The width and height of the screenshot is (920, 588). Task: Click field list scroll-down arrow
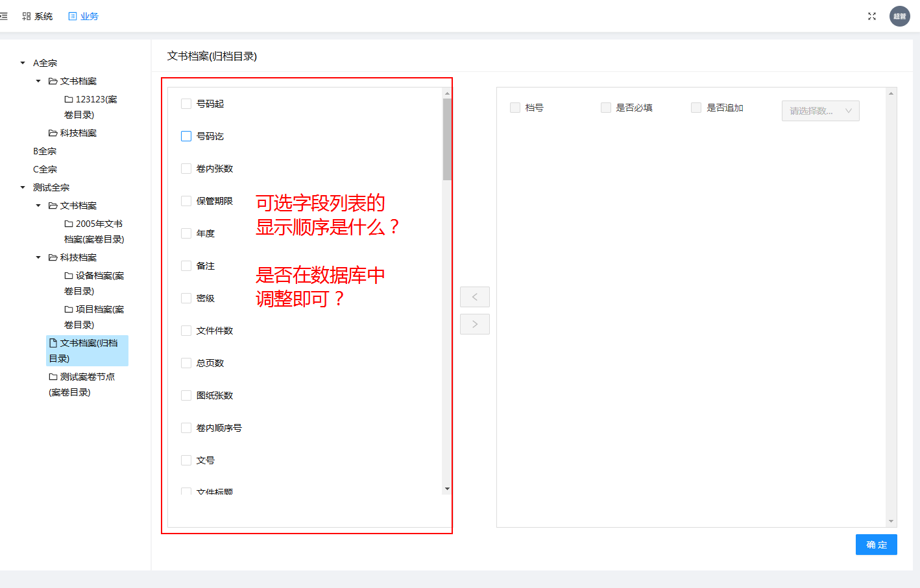pos(447,489)
